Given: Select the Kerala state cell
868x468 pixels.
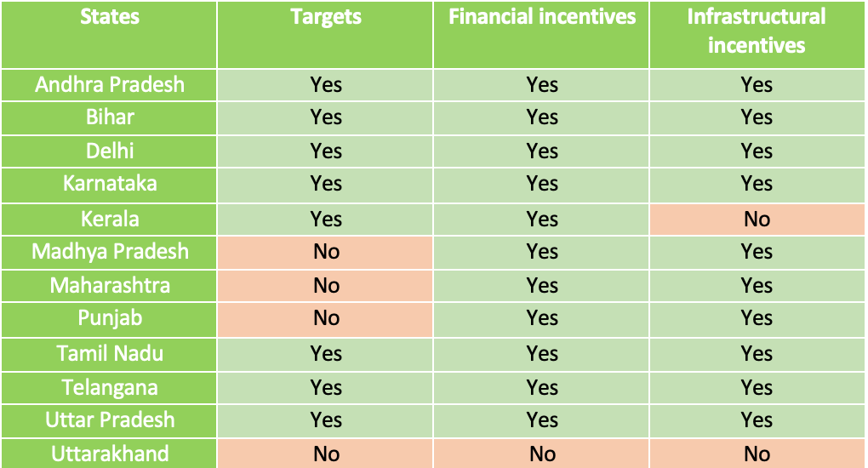Looking at the screenshot, I should click(x=109, y=220).
